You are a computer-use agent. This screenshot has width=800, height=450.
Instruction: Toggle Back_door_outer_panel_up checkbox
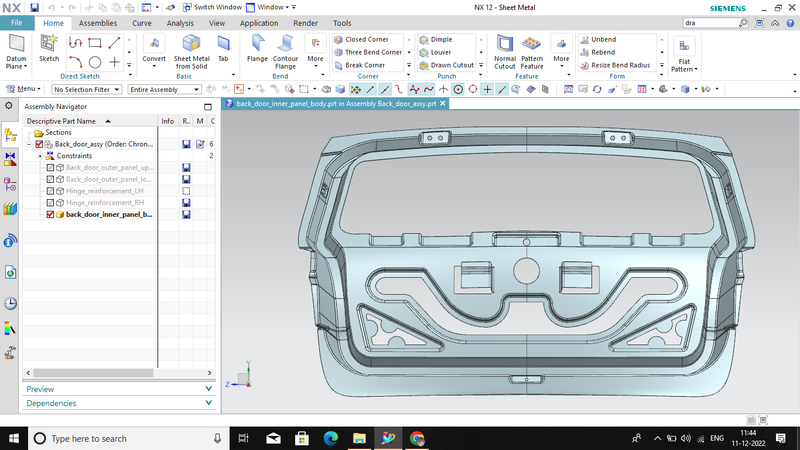[x=50, y=167]
